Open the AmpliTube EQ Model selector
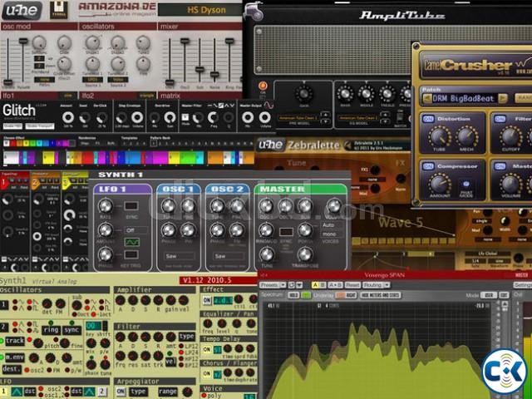532x399 pixels. tap(358, 118)
